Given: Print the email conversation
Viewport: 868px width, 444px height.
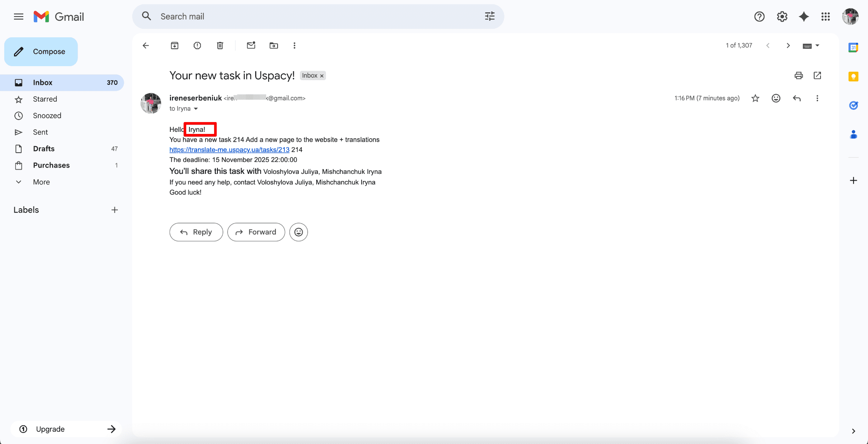Looking at the screenshot, I should click(x=798, y=75).
